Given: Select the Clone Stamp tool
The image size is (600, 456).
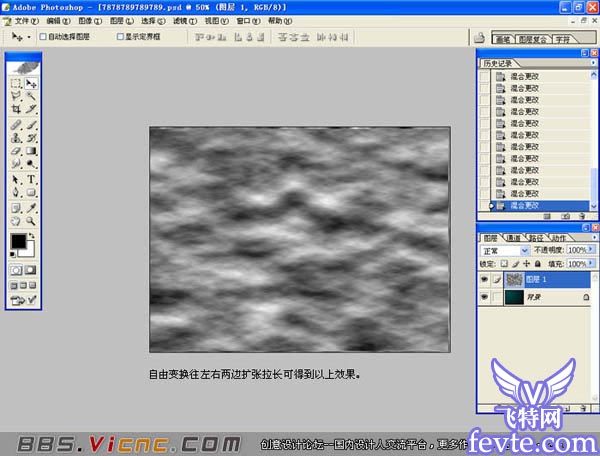Looking at the screenshot, I should point(15,138).
